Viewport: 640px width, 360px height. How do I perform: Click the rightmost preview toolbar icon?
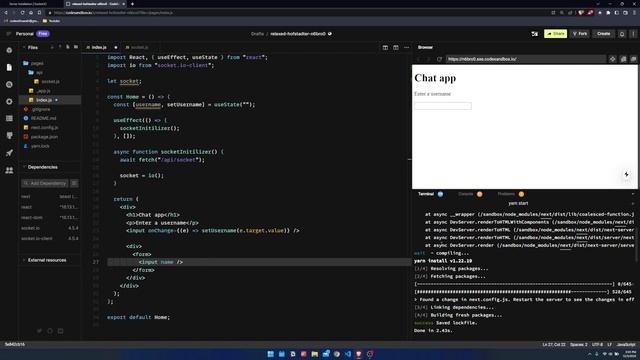tap(633, 59)
